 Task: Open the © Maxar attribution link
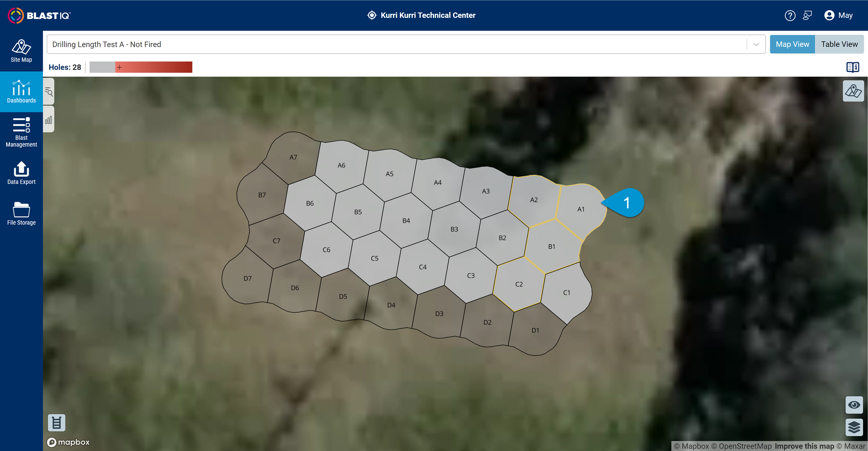tap(851, 446)
